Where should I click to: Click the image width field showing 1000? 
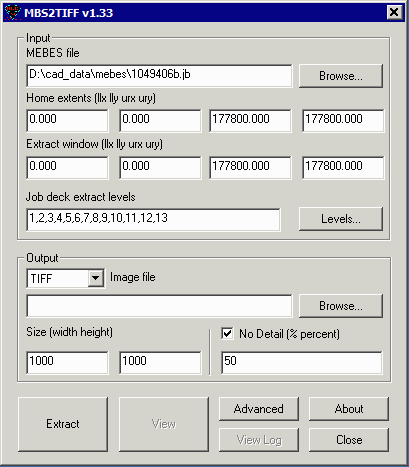pyautogui.click(x=67, y=362)
